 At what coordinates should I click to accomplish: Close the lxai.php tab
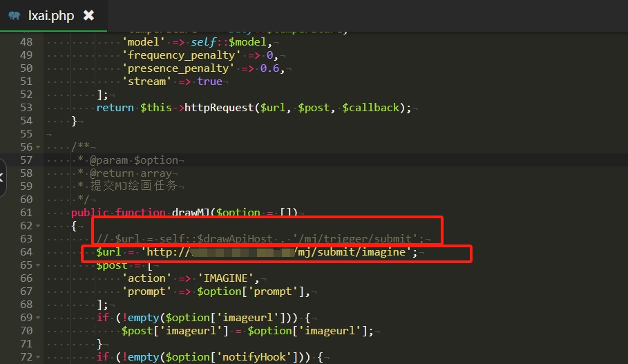(x=88, y=15)
